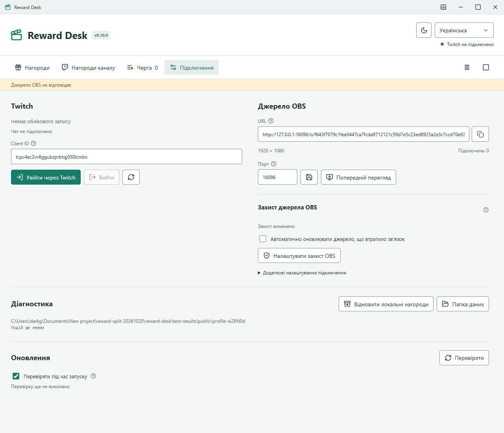Click Увійти через Twitch

tap(46, 177)
